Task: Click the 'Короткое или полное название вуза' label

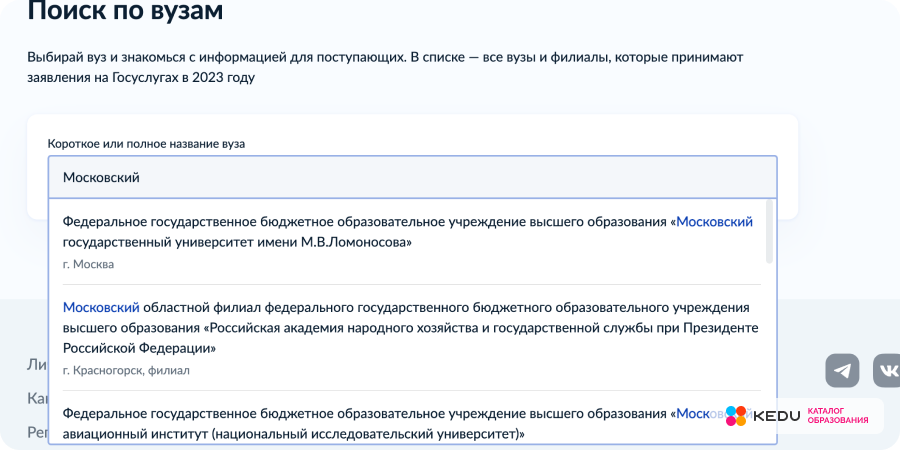Action: (x=146, y=144)
